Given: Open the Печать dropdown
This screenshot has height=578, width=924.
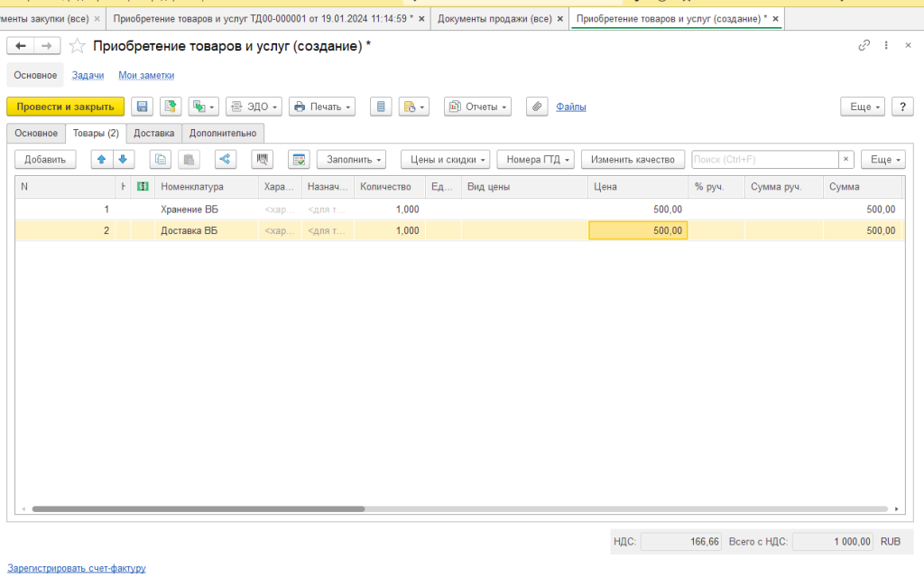Looking at the screenshot, I should click(322, 107).
